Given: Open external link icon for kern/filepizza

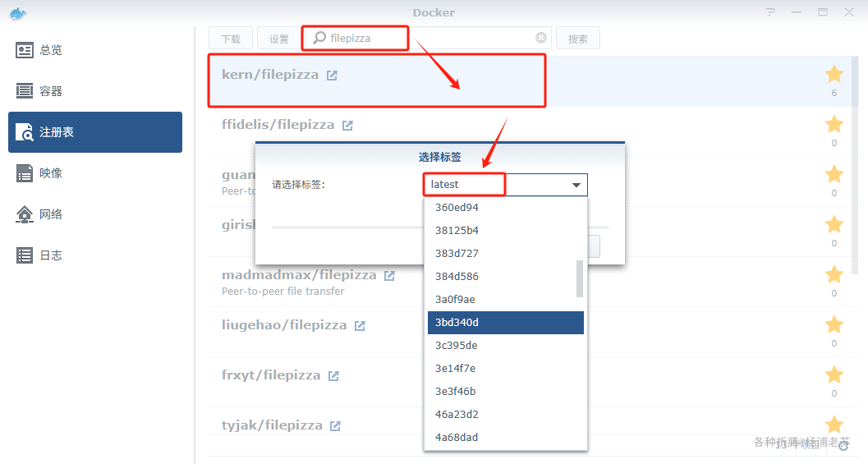Looking at the screenshot, I should pyautogui.click(x=332, y=76).
